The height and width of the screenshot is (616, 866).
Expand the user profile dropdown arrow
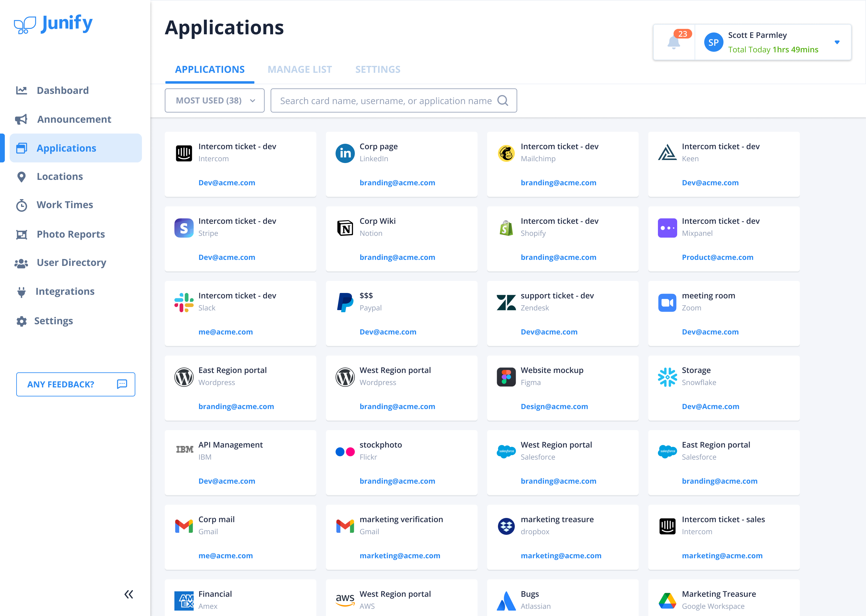click(x=837, y=42)
